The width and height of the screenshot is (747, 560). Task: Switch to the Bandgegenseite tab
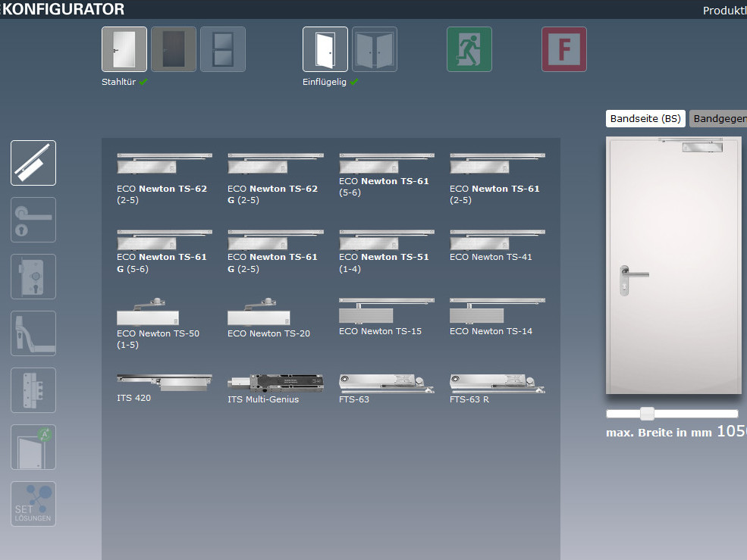[718, 118]
